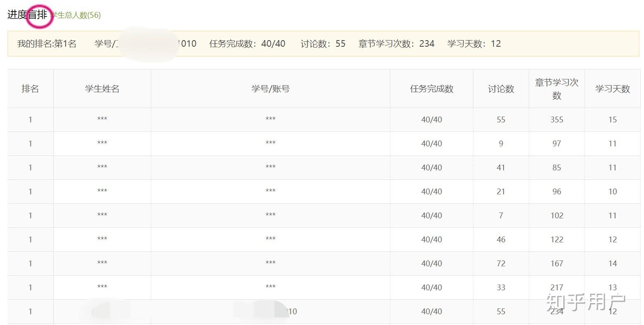Click the study days cell 14

[x=612, y=263]
